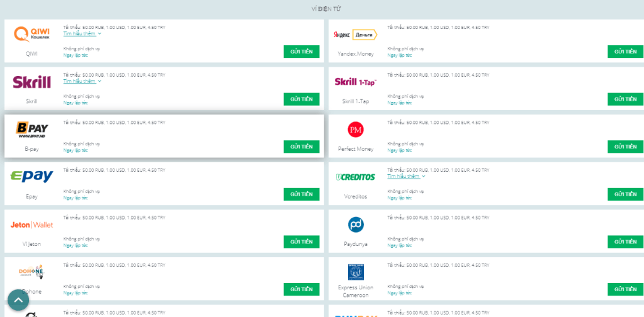Select the Jeton Wallet logo
644x317 pixels.
31,225
